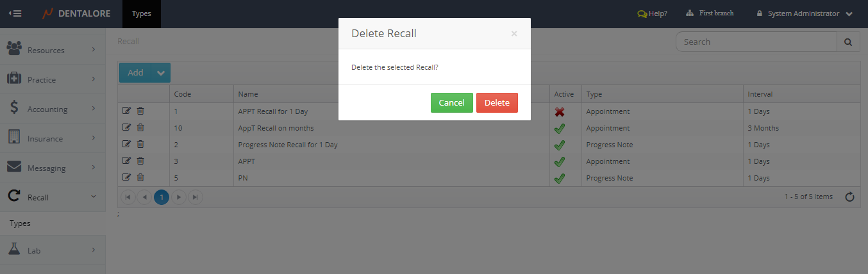Image resolution: width=868 pixels, height=274 pixels.
Task: Click red X active status for Code 1
Action: [559, 111]
